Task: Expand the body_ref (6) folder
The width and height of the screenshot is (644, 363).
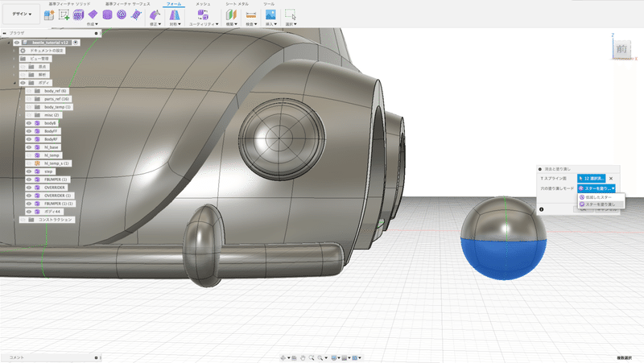Action: click(21, 90)
